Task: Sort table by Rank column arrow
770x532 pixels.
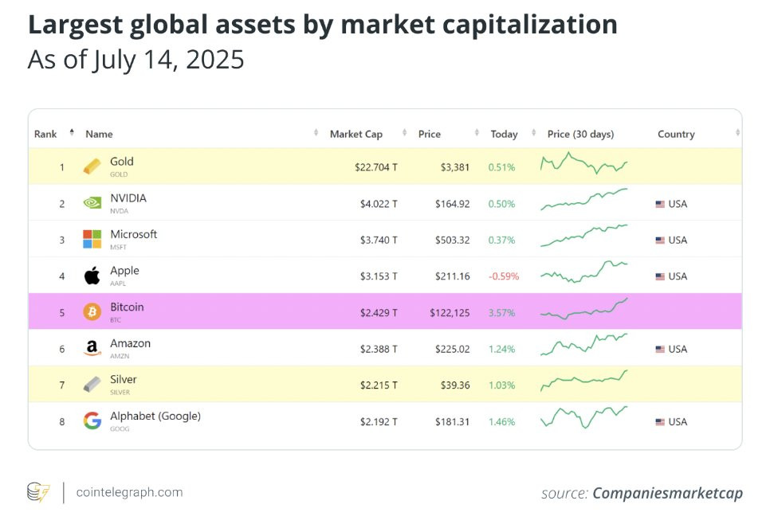Action: 72,132
